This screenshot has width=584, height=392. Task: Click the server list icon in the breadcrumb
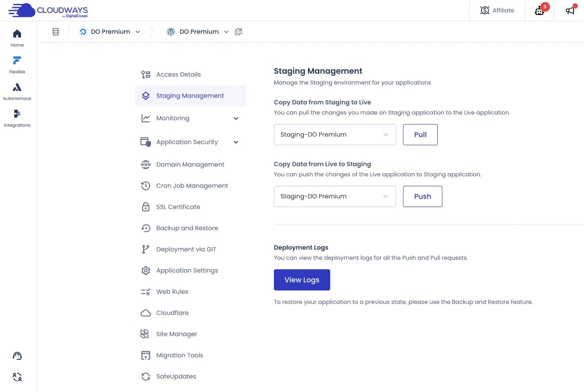point(56,31)
